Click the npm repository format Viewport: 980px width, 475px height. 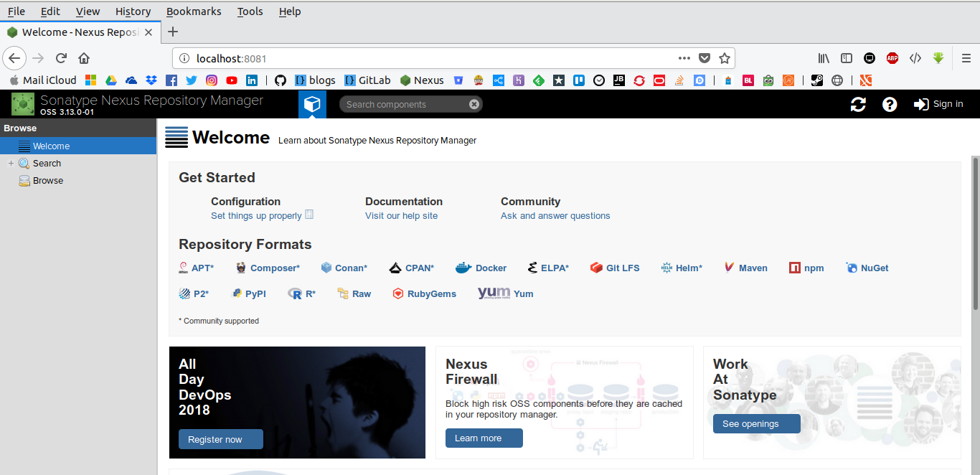806,268
